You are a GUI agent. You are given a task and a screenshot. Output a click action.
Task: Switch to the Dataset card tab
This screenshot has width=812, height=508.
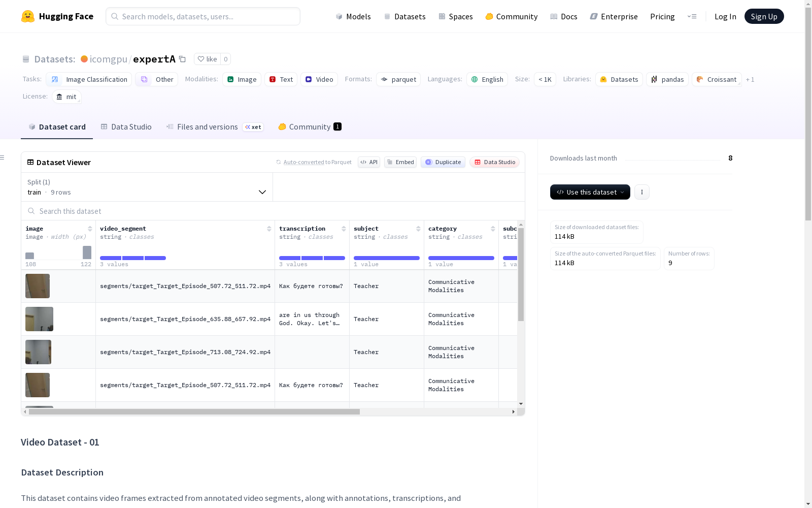tap(57, 127)
